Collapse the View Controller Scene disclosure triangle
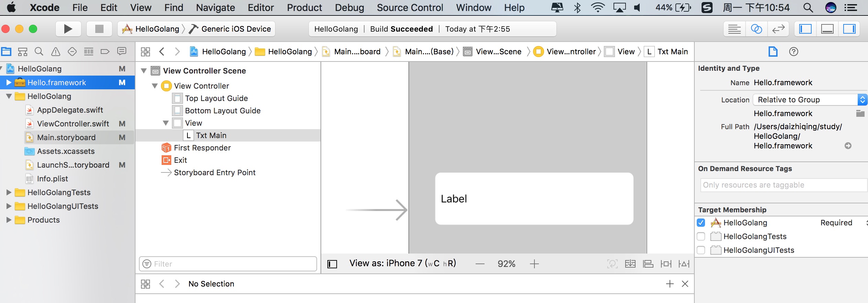 click(144, 71)
